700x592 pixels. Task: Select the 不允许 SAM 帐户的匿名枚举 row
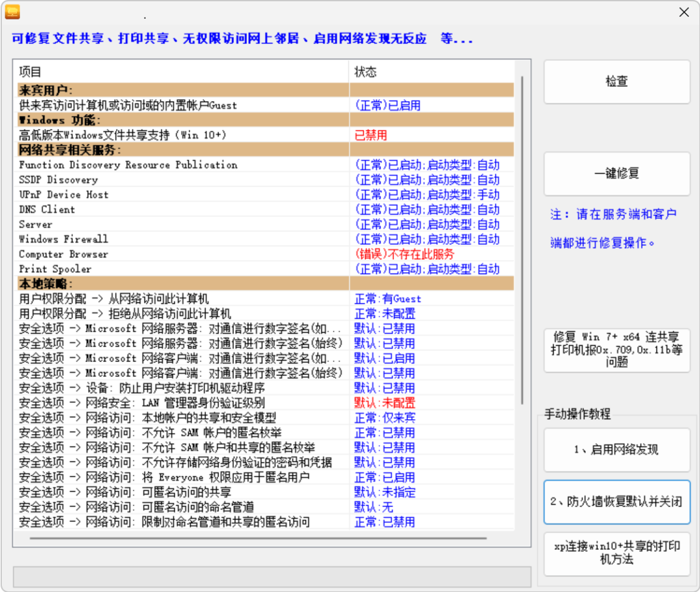pyautogui.click(x=266, y=432)
